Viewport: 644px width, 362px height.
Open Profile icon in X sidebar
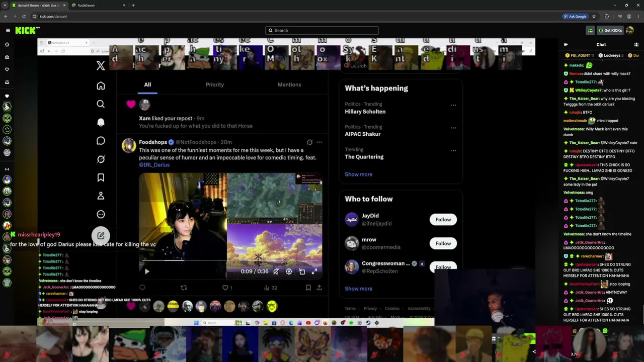click(101, 196)
